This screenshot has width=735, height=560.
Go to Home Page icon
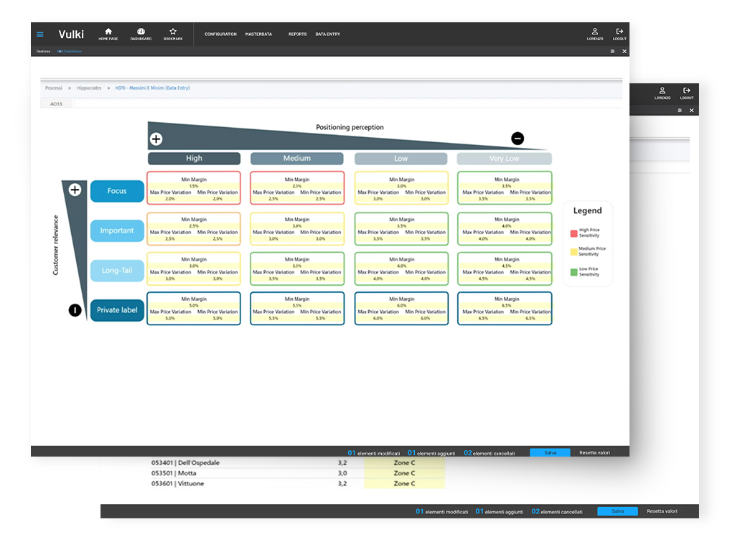pyautogui.click(x=108, y=32)
